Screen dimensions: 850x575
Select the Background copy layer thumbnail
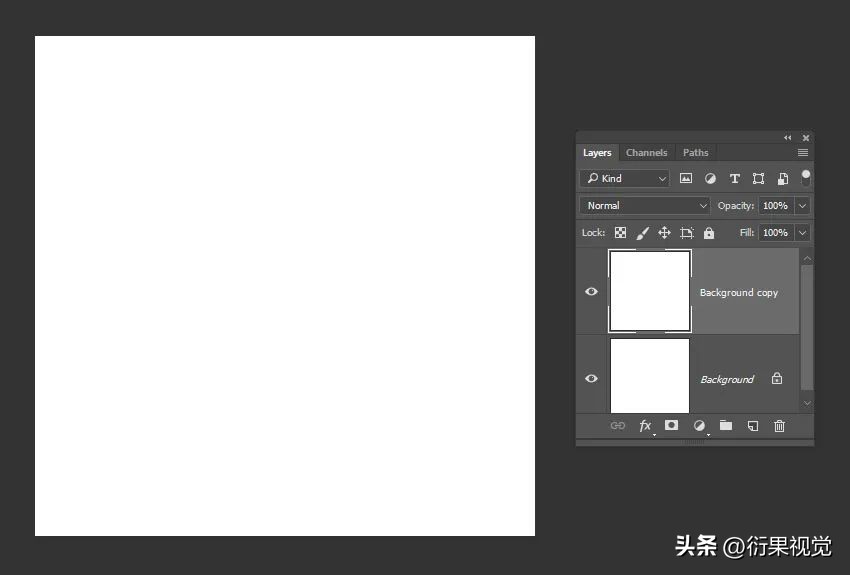(650, 291)
